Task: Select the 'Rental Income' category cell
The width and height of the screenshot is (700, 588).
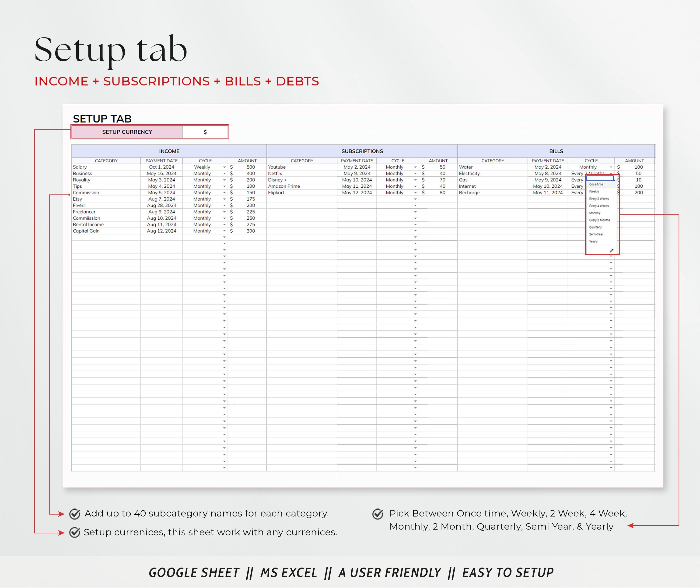Action: coord(106,225)
